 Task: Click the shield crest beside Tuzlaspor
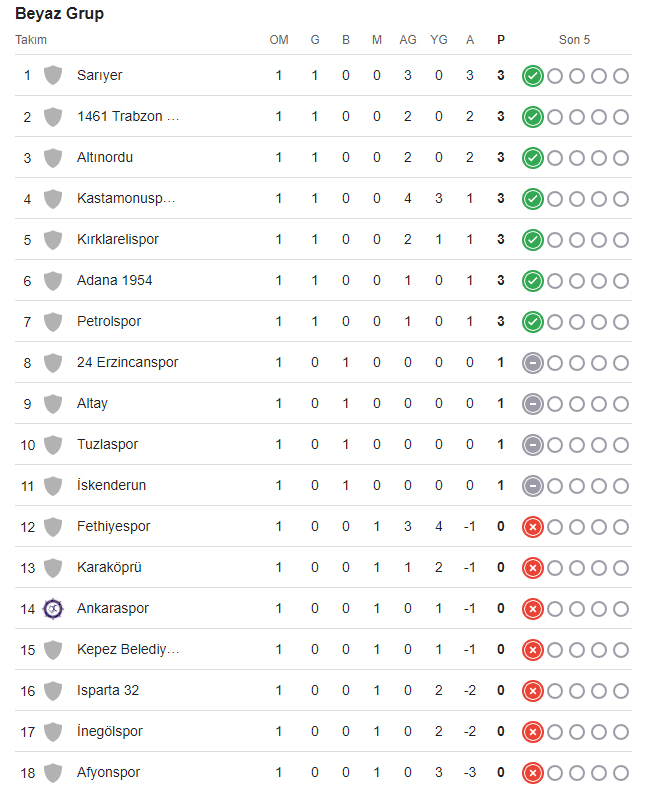53,445
